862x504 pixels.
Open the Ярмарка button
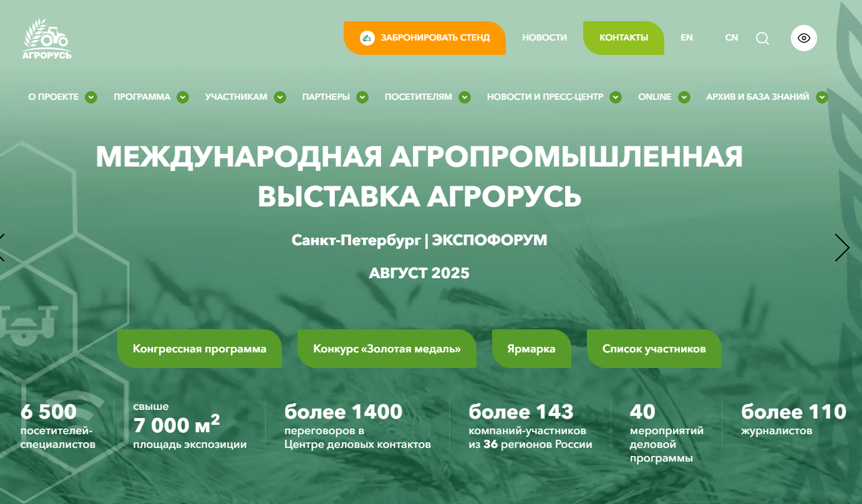pos(531,349)
